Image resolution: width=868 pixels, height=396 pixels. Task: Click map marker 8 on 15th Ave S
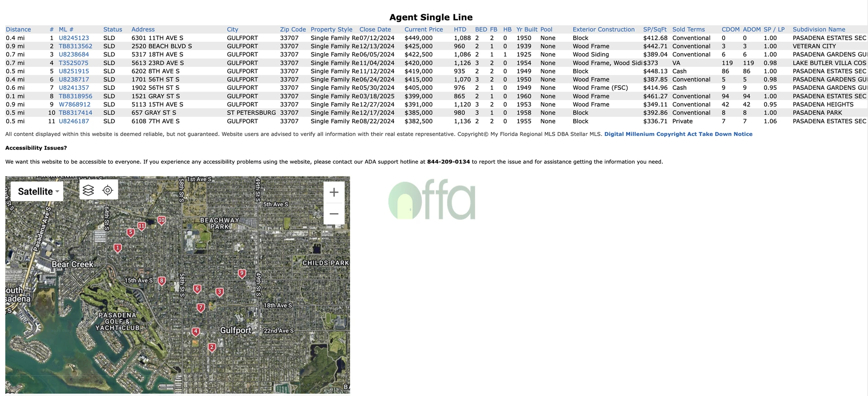coord(161,280)
